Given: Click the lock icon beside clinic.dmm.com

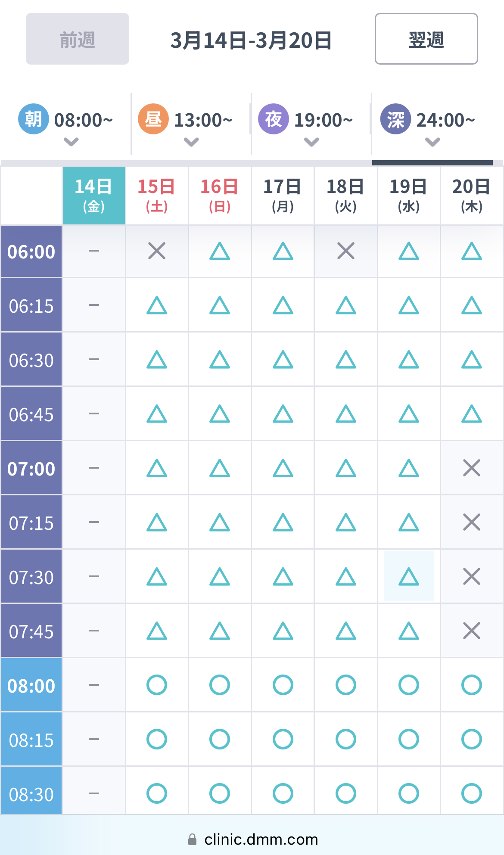Looking at the screenshot, I should (193, 839).
